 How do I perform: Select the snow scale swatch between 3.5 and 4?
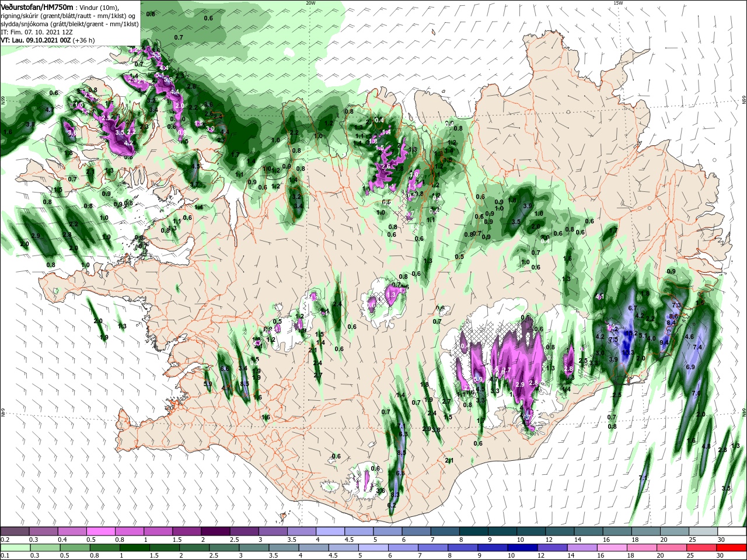[x=302, y=531]
